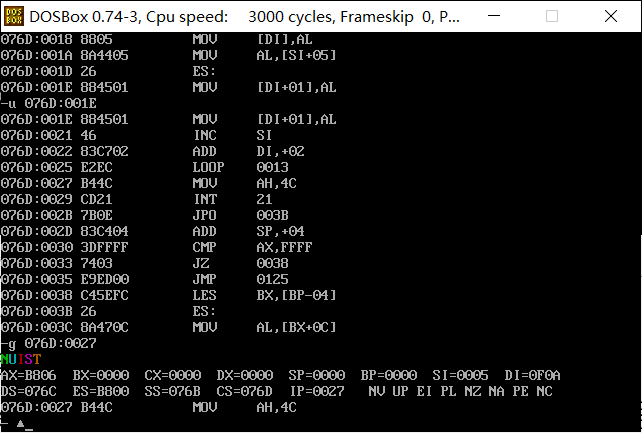
Task: Click the EI interrupt flag
Action: coord(424,391)
